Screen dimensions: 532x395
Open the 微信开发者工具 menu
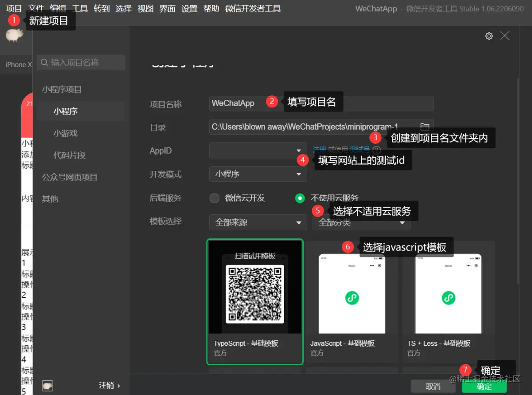[x=253, y=8]
